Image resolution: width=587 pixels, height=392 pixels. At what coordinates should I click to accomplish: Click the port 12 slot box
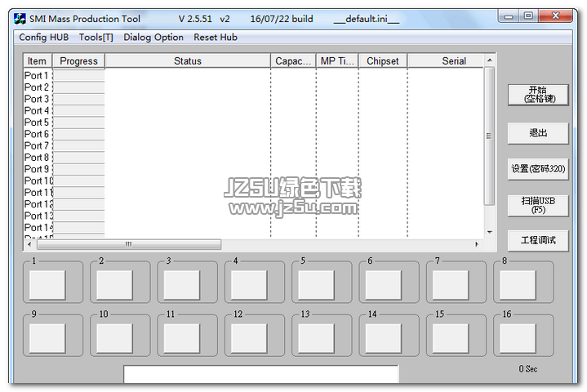[249, 338]
